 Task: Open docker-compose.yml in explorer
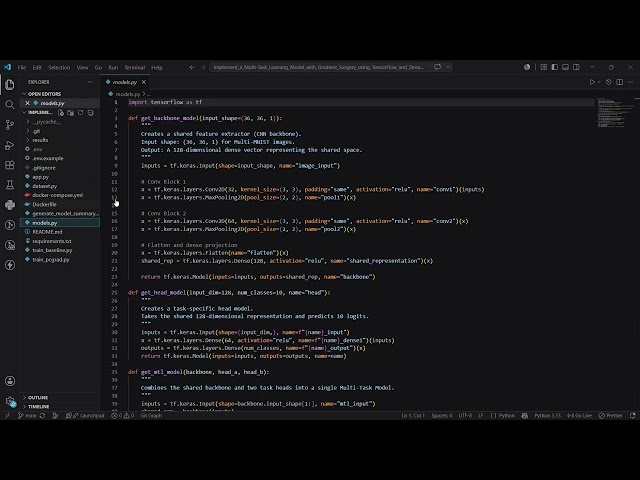[x=60, y=195]
